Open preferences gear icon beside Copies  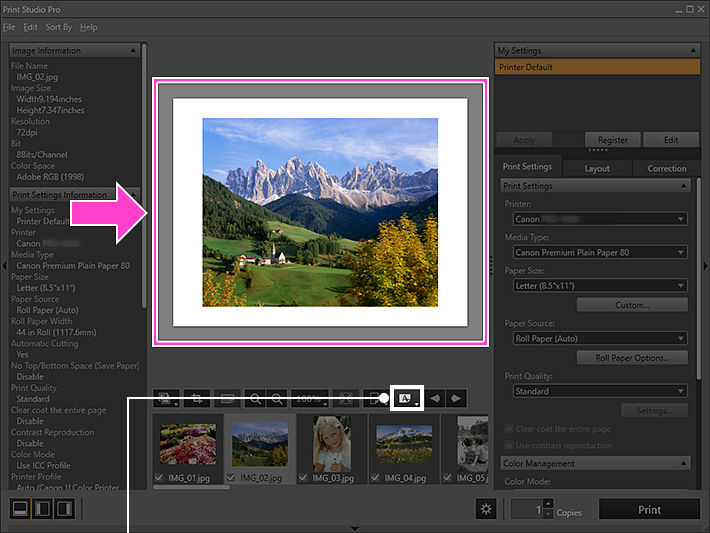[486, 509]
